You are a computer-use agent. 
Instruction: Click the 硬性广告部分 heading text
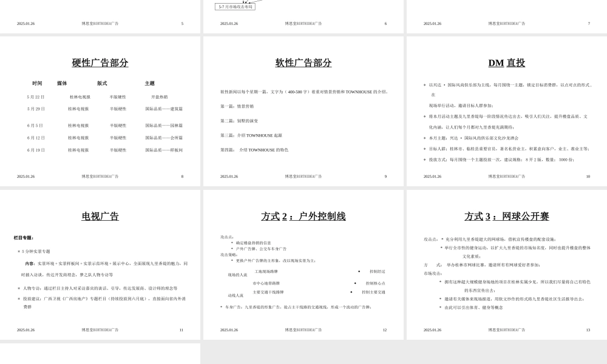[x=101, y=61]
